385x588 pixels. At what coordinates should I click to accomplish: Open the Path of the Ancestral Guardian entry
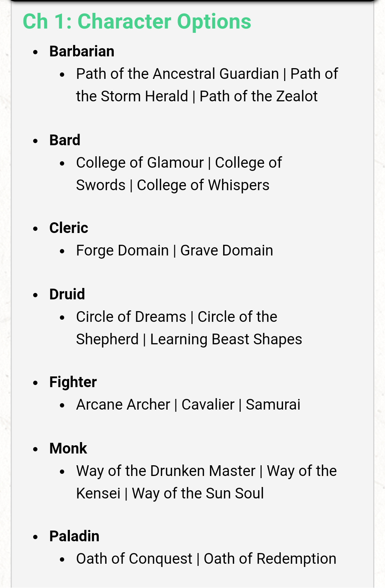[178, 74]
